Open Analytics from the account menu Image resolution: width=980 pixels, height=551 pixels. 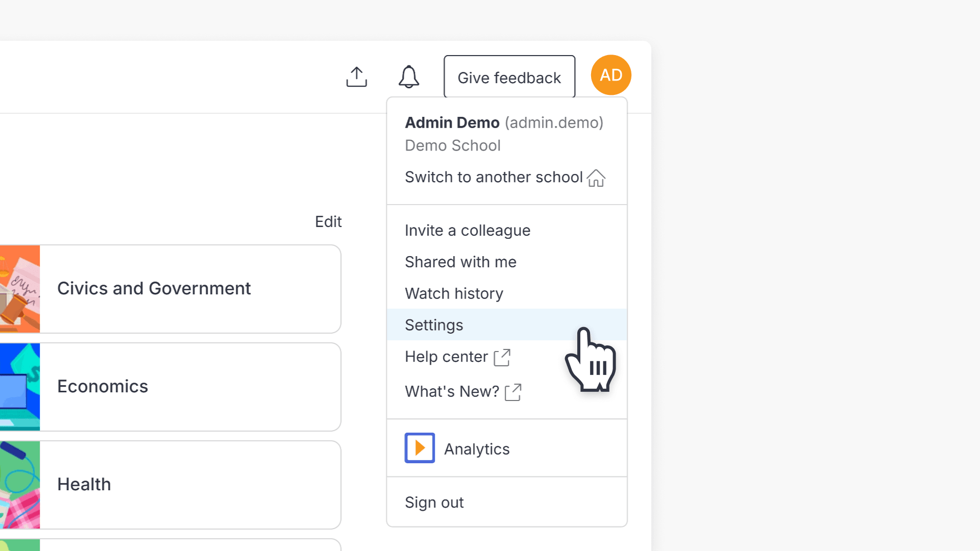(476, 448)
